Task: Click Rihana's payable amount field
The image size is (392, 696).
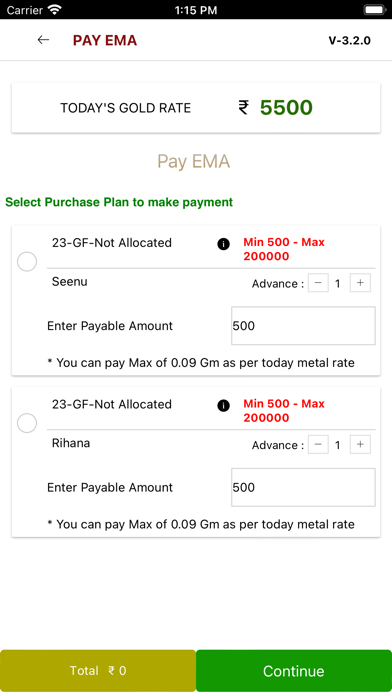Action: 303,487
